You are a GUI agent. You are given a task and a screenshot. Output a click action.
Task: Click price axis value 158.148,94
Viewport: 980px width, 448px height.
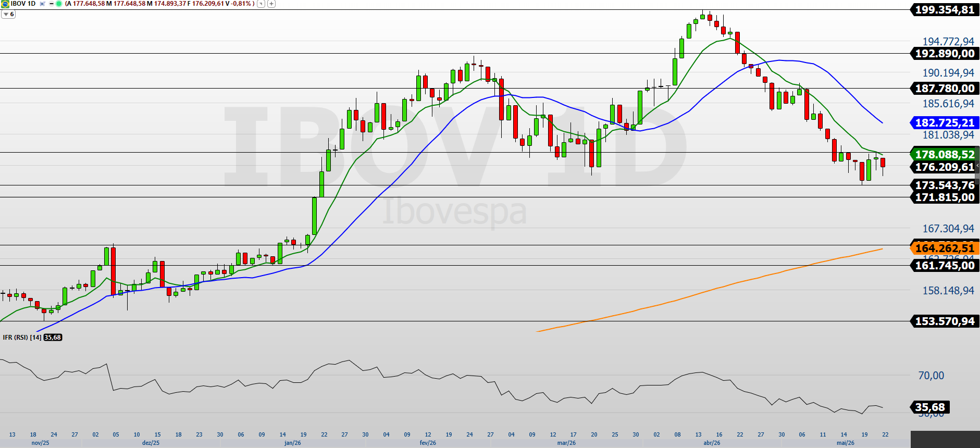click(948, 291)
